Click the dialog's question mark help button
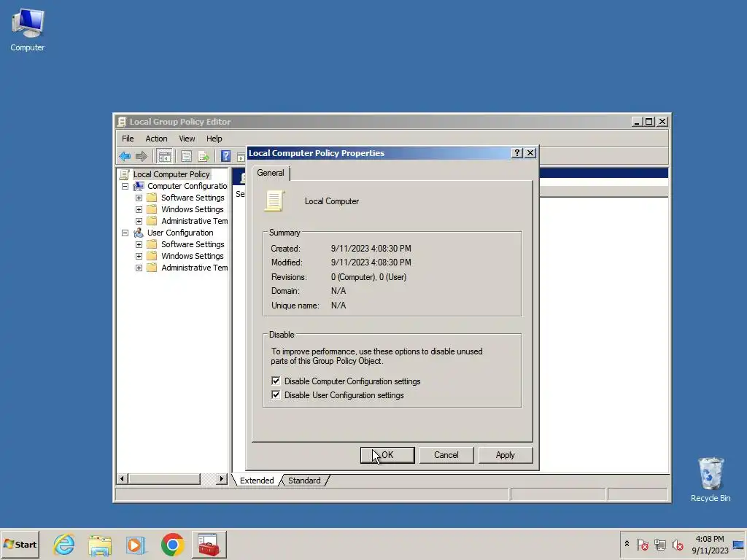 click(x=517, y=153)
